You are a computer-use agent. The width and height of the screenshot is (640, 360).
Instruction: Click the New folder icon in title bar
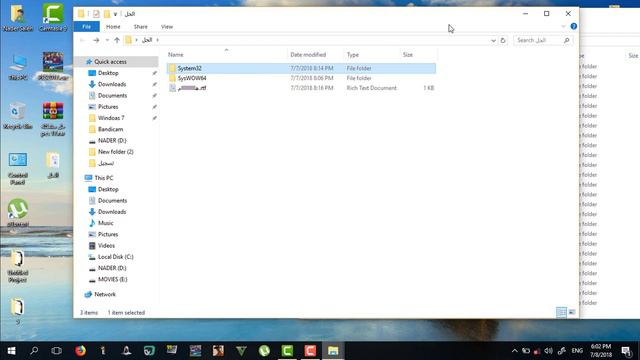click(x=107, y=14)
